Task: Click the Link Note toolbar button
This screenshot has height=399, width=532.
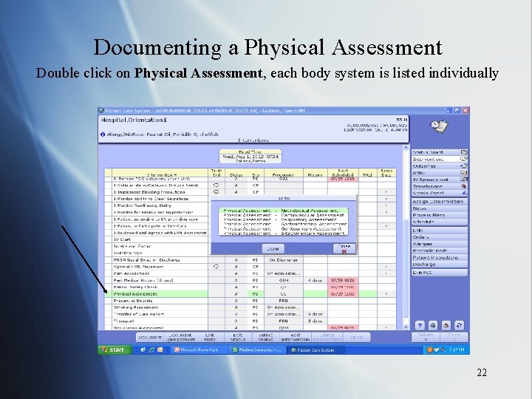Action: pos(210,337)
